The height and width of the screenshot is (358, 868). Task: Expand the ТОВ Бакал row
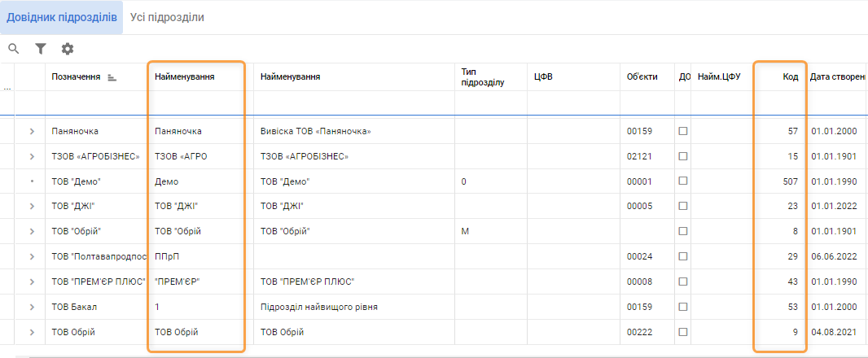32,307
